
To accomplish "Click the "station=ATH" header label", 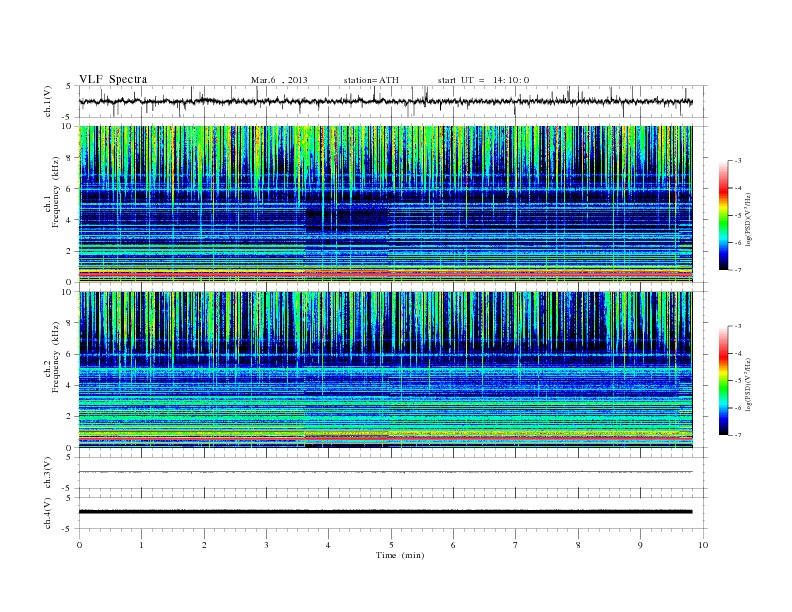I will (x=371, y=80).
